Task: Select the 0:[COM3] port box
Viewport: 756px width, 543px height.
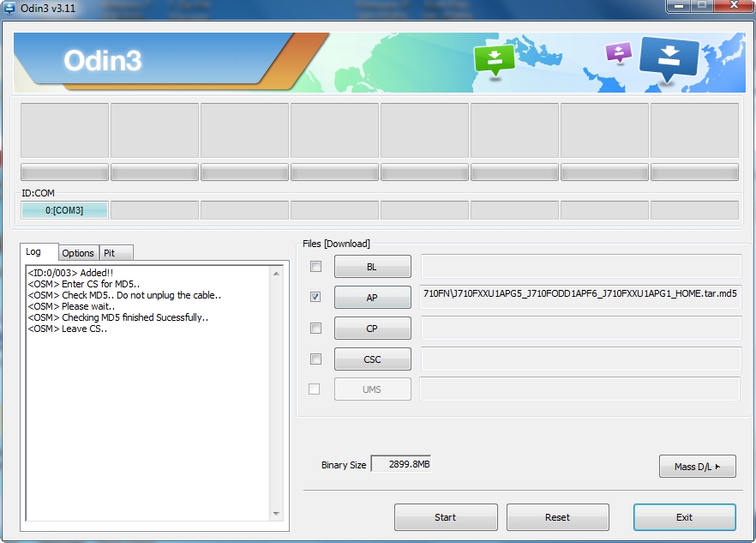Action: pos(64,210)
